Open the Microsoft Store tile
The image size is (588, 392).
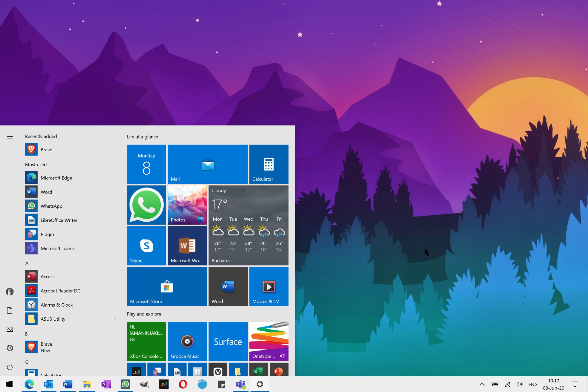pos(167,286)
